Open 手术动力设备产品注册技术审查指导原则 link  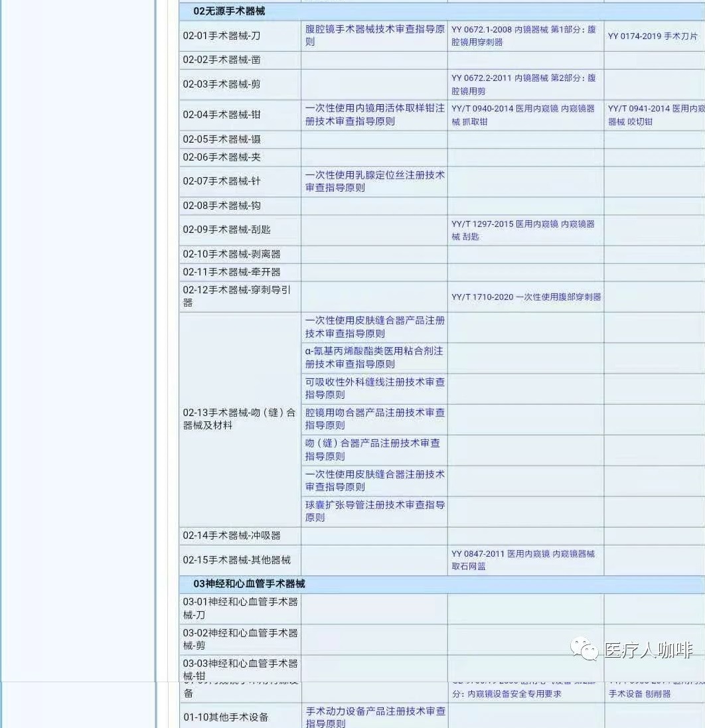tap(374, 717)
